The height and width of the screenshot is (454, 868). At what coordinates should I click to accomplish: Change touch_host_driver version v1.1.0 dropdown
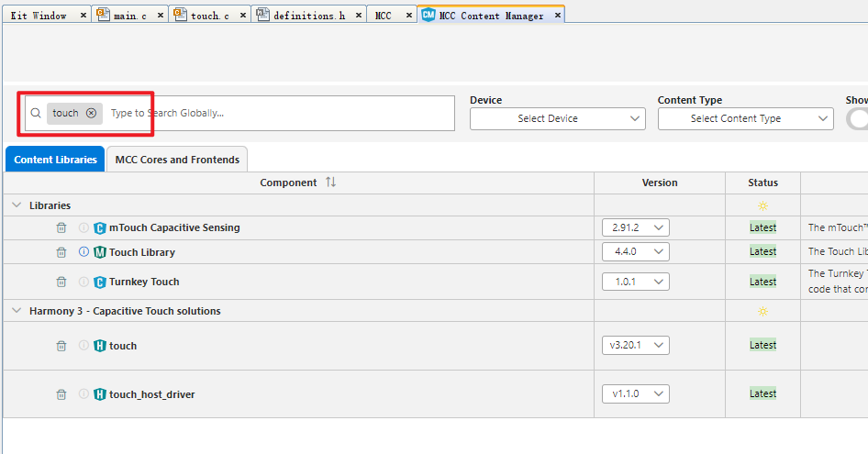coord(636,393)
